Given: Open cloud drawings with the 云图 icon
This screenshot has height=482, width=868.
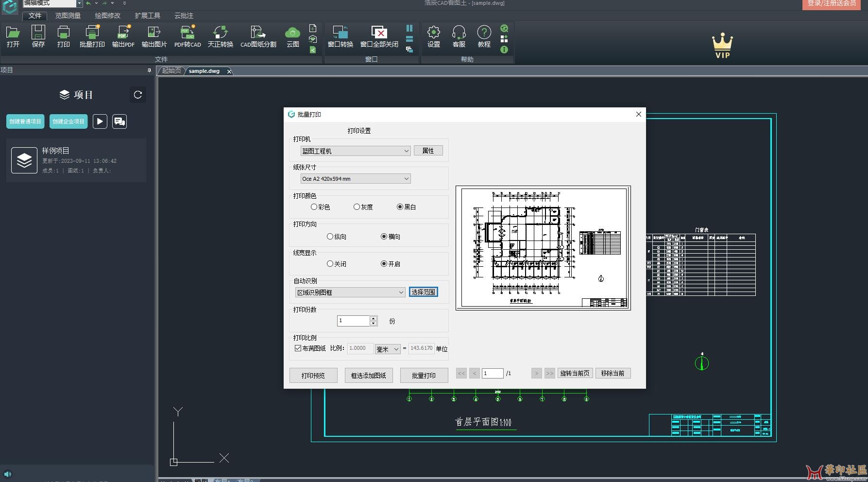Looking at the screenshot, I should coord(292,35).
